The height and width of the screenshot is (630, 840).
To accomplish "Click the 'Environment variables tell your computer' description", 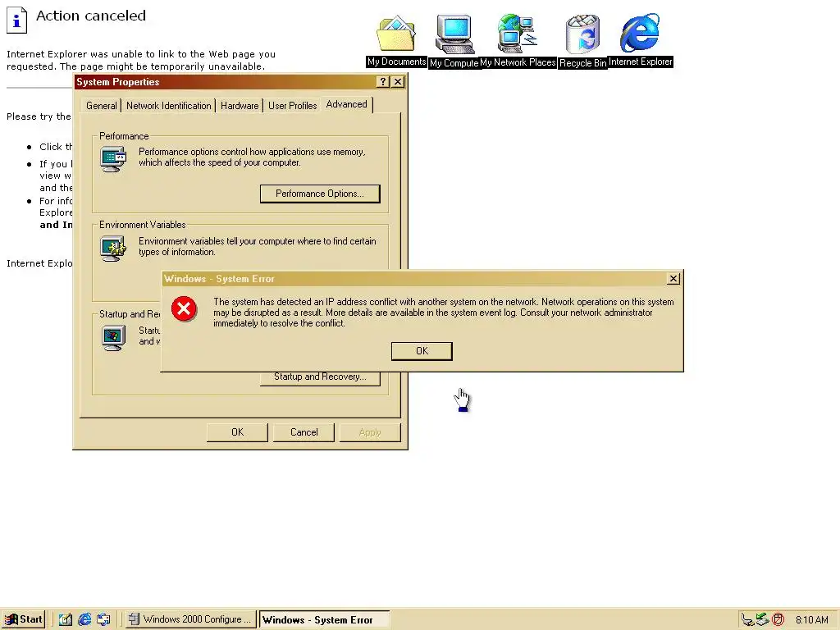I will (257, 246).
